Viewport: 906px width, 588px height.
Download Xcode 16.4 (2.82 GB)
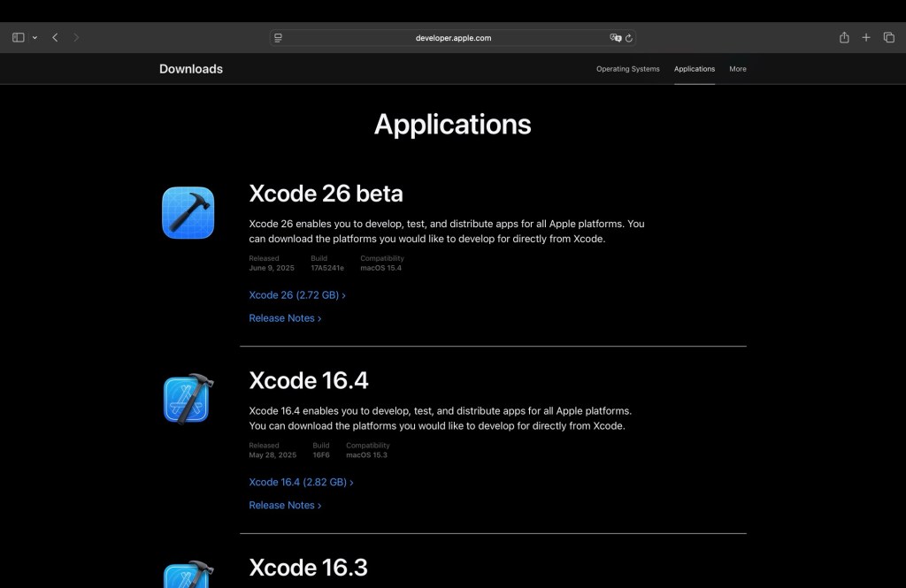tap(301, 483)
